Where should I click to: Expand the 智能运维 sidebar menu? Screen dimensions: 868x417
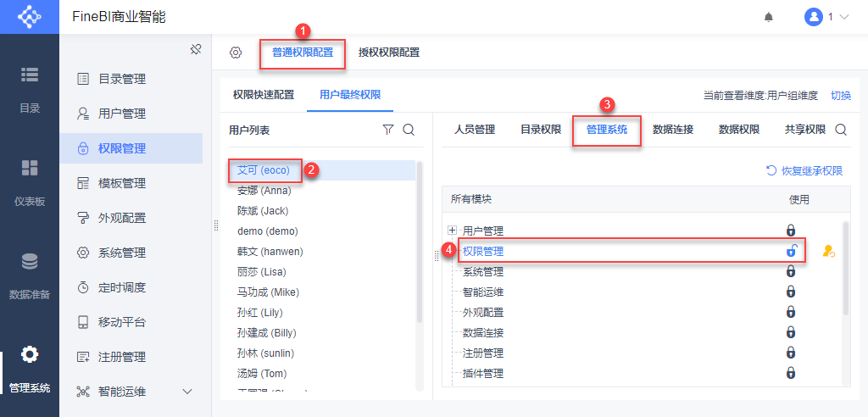(x=188, y=392)
